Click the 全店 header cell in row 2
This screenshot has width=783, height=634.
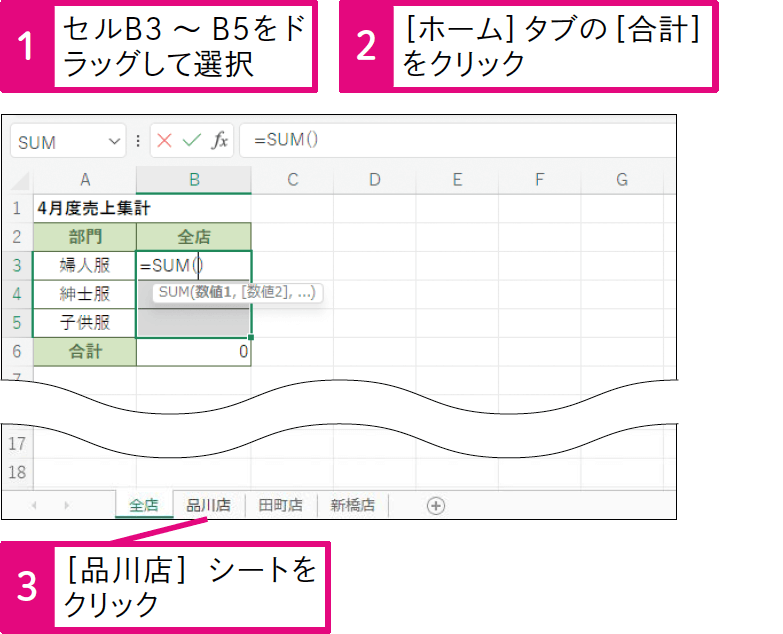tap(194, 237)
